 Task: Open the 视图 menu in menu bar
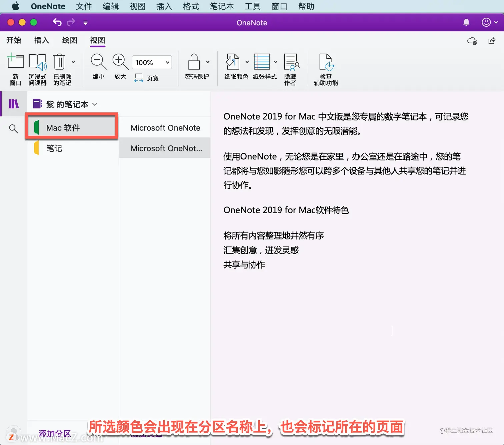[x=137, y=6]
